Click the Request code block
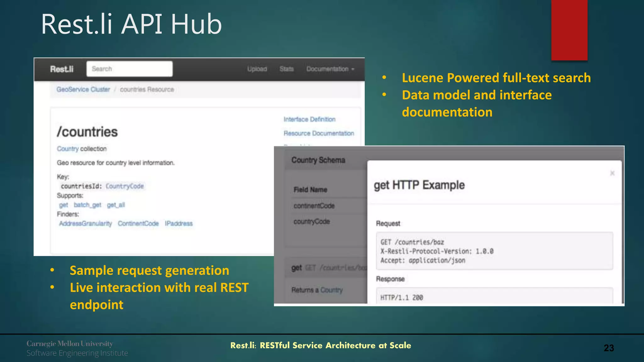The height and width of the screenshot is (362, 644). coord(494,251)
